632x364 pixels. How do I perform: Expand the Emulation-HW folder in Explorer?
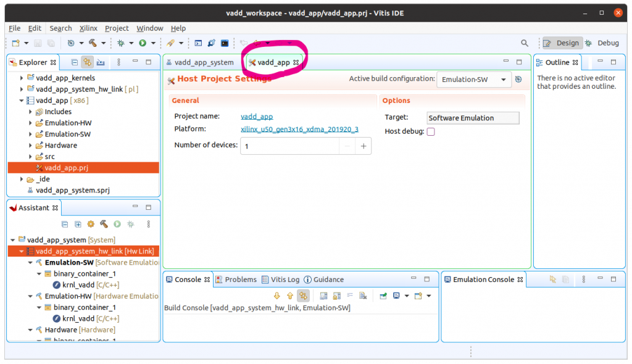tap(31, 123)
